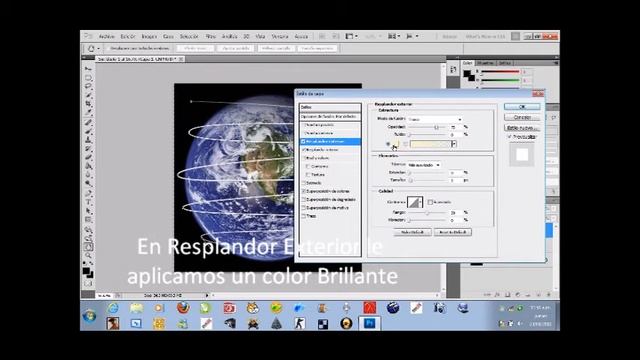Select the Pen tool in the toolbox
640x360 pixels.
88,193
